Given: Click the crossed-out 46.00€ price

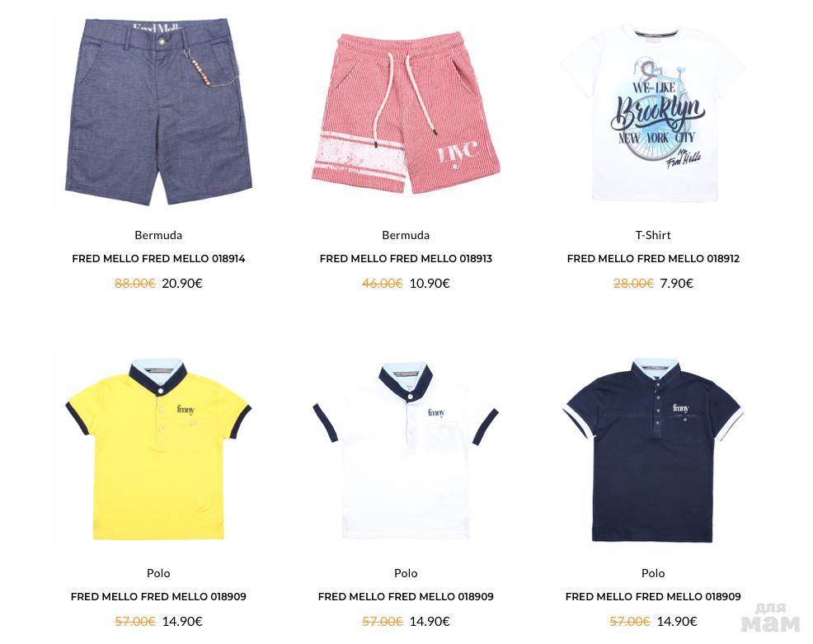Looking at the screenshot, I should (382, 283).
